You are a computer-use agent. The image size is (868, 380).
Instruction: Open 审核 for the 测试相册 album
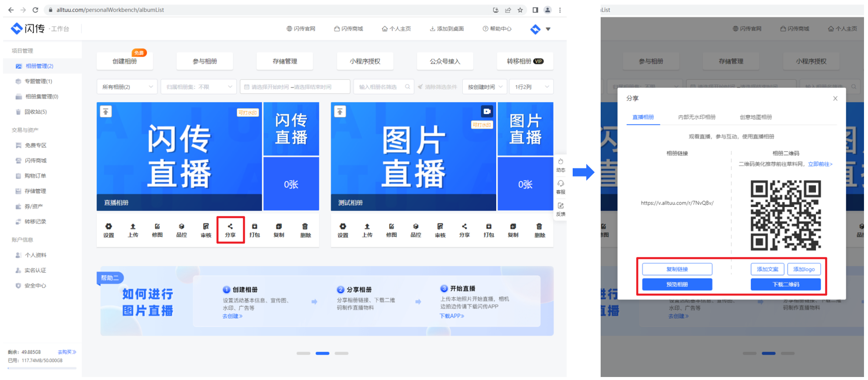click(x=440, y=230)
